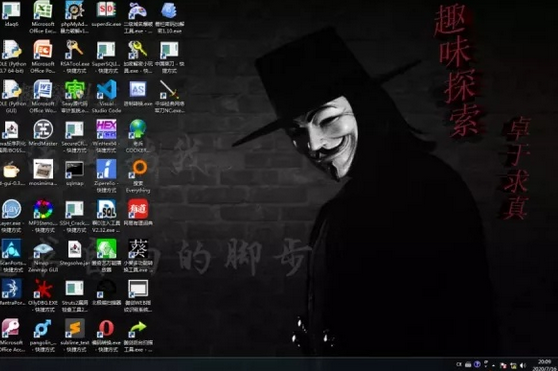Launch sqlmap console shortcut

click(74, 173)
